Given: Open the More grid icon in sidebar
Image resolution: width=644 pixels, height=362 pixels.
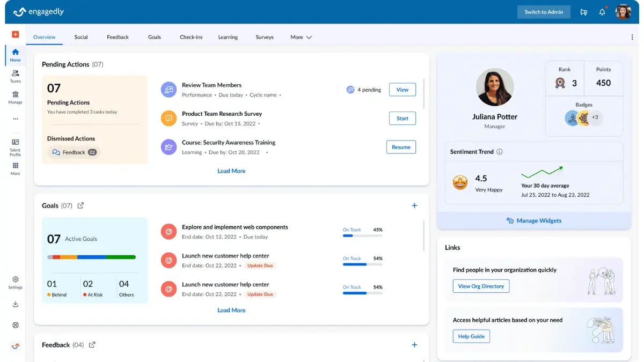Looking at the screenshot, I should tap(15, 169).
